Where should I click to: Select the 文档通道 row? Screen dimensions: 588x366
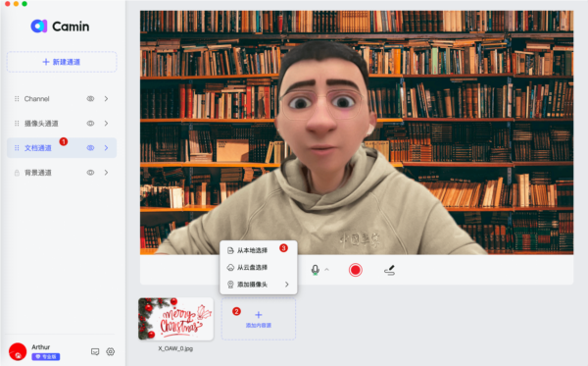tap(62, 148)
